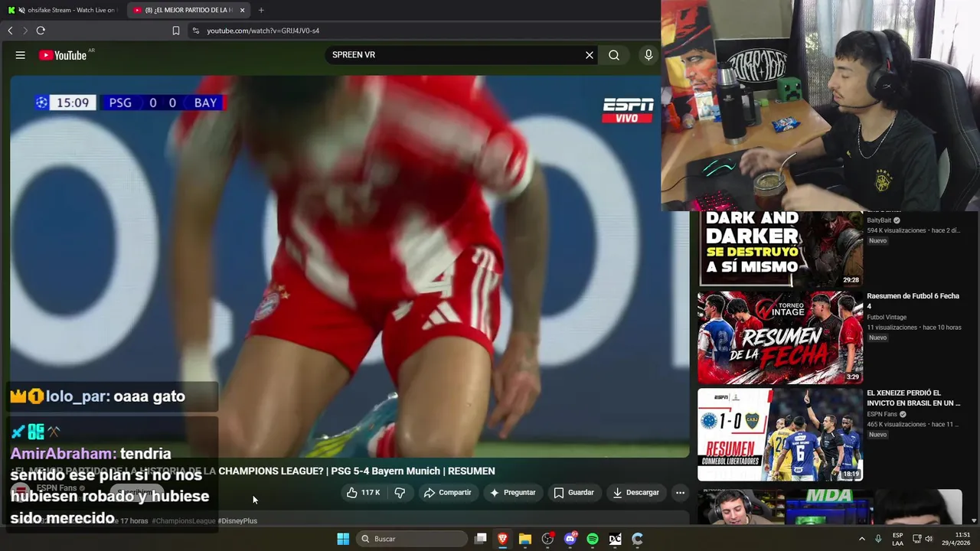The height and width of the screenshot is (551, 980).
Task: Switch the ESP LAA input language
Action: tap(897, 539)
